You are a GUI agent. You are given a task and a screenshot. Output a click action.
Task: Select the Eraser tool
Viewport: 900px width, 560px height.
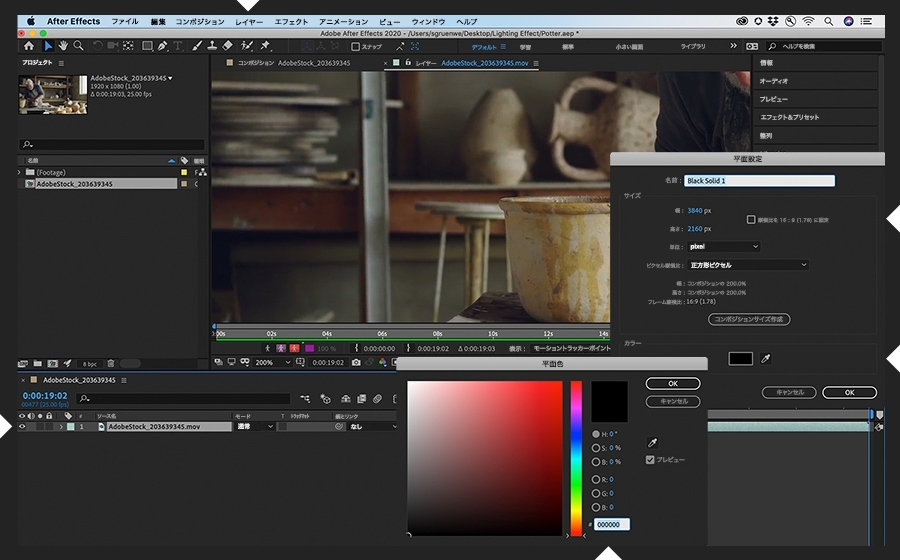pos(227,46)
